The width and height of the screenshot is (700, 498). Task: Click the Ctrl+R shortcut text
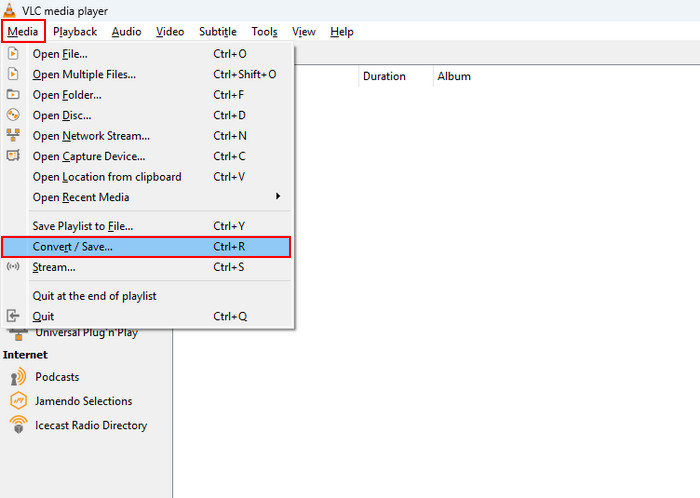click(x=229, y=247)
